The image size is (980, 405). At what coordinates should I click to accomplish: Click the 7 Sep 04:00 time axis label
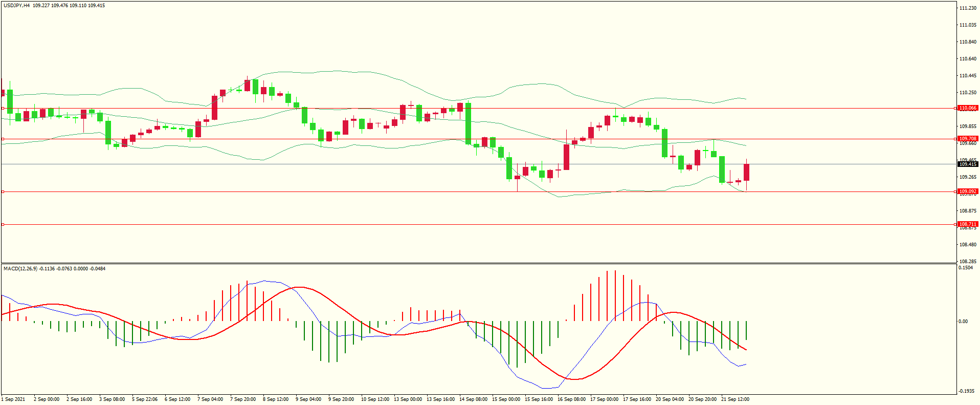(x=210, y=399)
